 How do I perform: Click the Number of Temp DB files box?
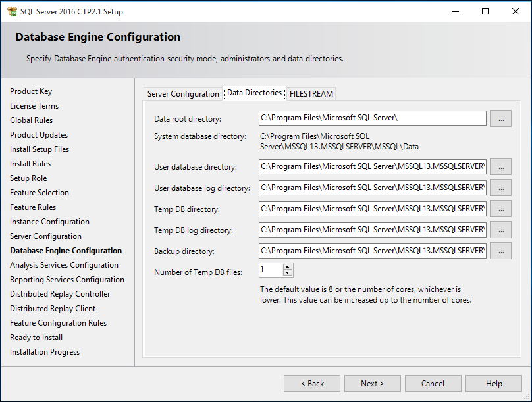(x=271, y=270)
